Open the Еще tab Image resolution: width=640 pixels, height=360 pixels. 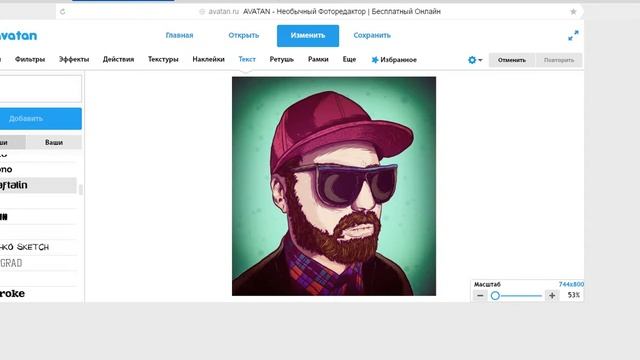tap(349, 60)
